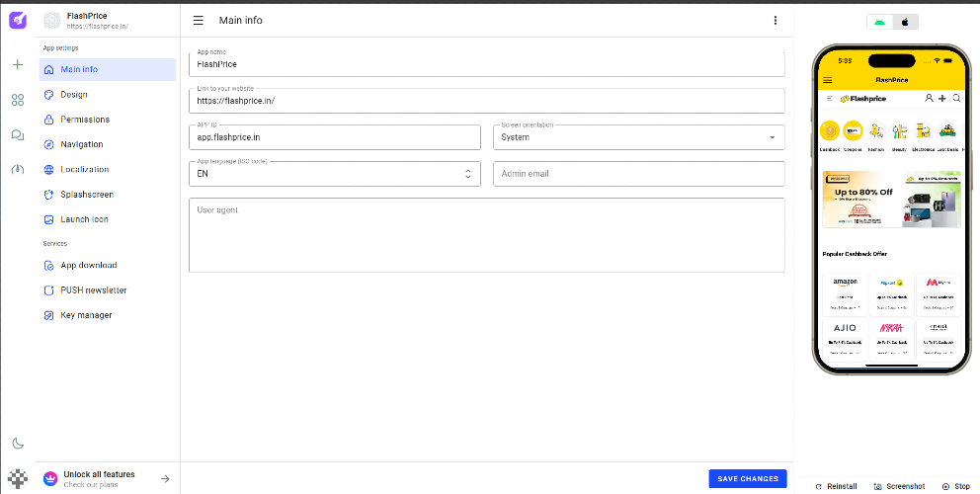Image resolution: width=980 pixels, height=494 pixels.
Task: Tap the AJIO cashback card
Action: (x=845, y=338)
